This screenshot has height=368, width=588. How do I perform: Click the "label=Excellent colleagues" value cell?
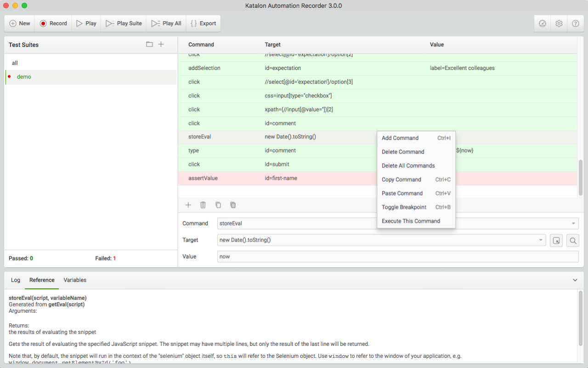coord(462,68)
